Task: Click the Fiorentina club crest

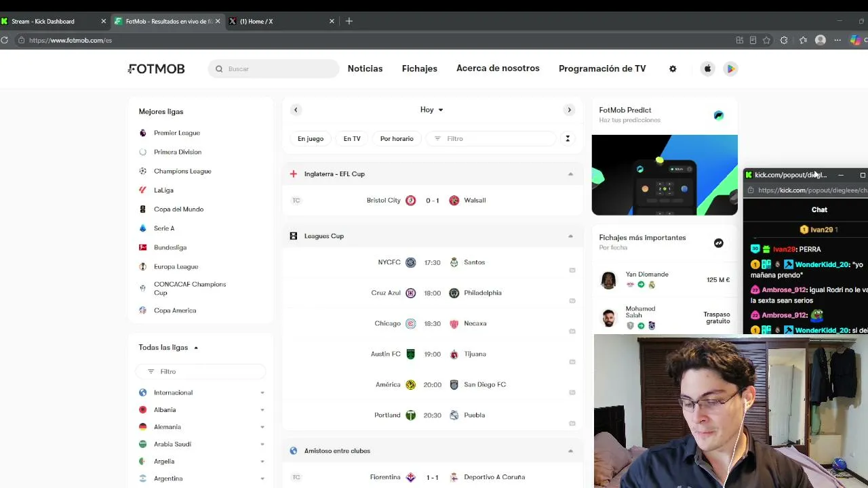Action: [410, 477]
